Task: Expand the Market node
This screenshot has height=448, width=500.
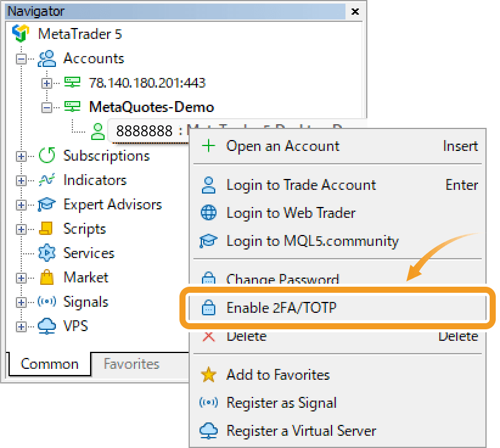Action: [x=21, y=278]
